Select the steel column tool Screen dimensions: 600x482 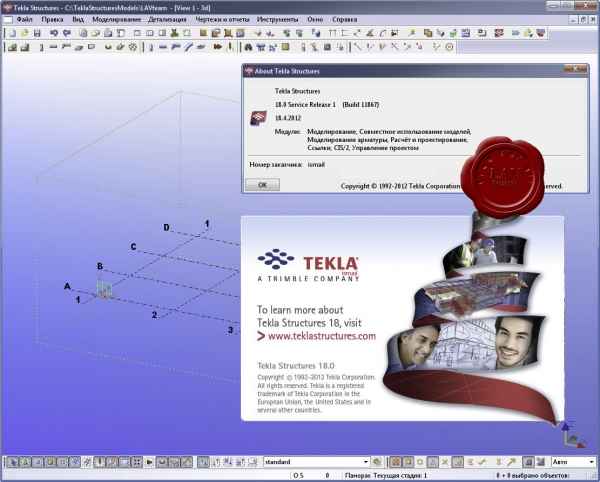click(151, 47)
